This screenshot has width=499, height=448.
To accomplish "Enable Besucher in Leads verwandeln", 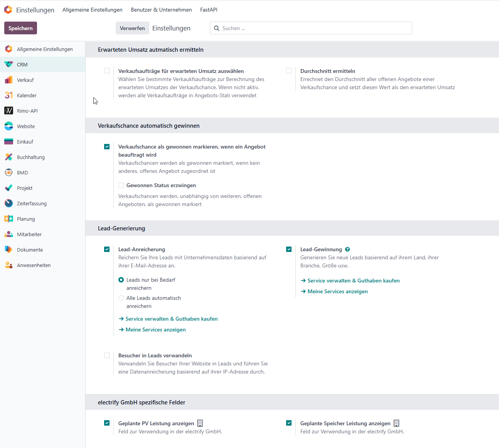I will click(x=107, y=355).
